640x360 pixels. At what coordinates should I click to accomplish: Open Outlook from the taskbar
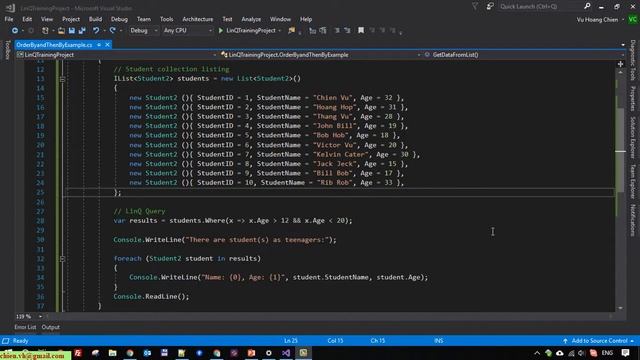click(x=147, y=353)
